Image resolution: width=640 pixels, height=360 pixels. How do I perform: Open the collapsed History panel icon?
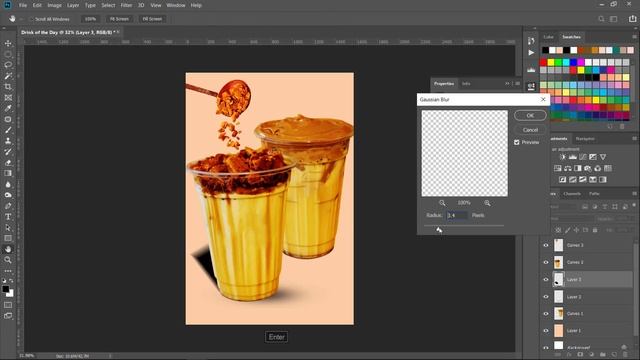(x=531, y=41)
